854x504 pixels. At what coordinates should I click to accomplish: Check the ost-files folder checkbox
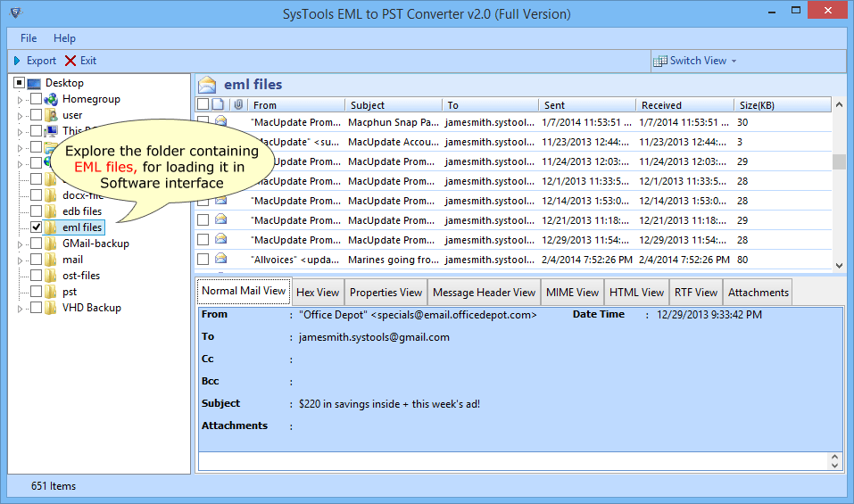point(36,276)
